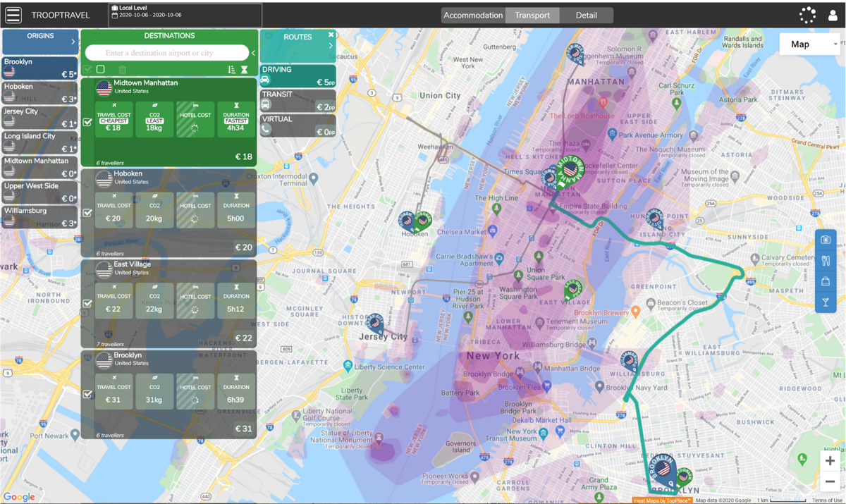Switch to the Accommodation tab
Image resolution: width=846 pixels, height=504 pixels.
[473, 16]
